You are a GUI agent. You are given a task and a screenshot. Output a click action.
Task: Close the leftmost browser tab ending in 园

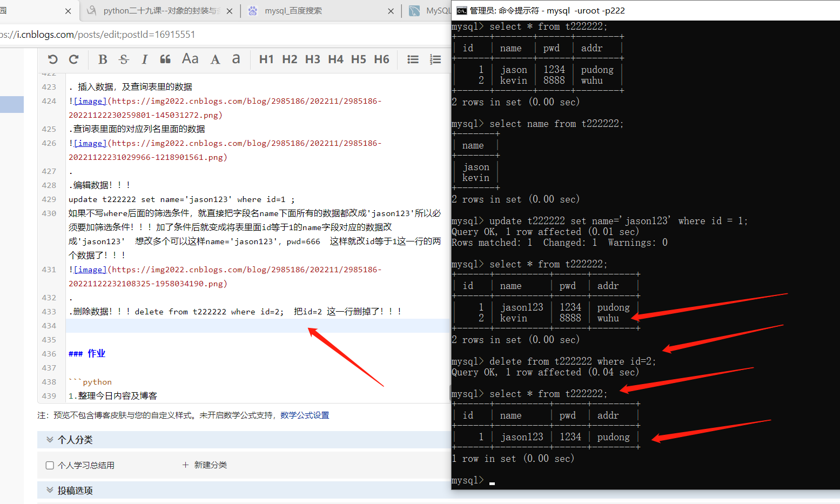coord(68,11)
